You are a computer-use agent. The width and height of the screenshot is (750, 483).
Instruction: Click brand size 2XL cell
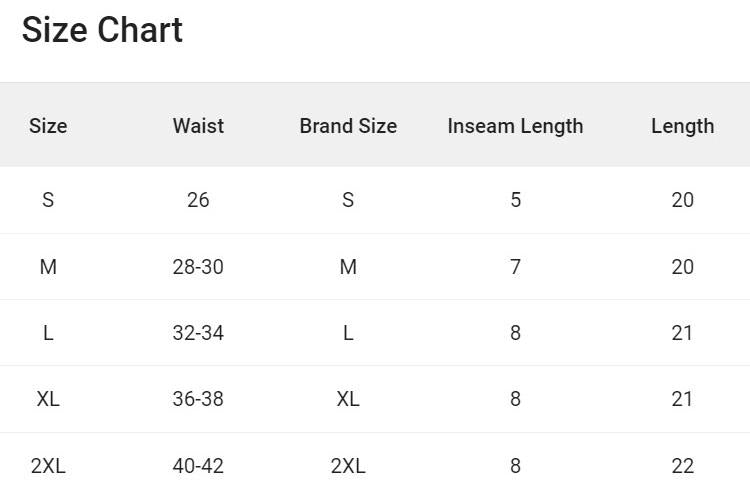pos(348,465)
